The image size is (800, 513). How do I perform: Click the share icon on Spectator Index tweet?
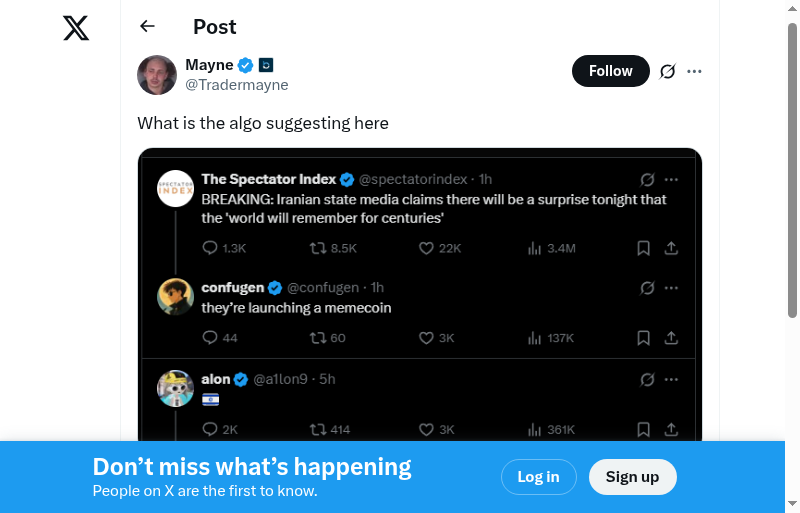[x=672, y=248]
